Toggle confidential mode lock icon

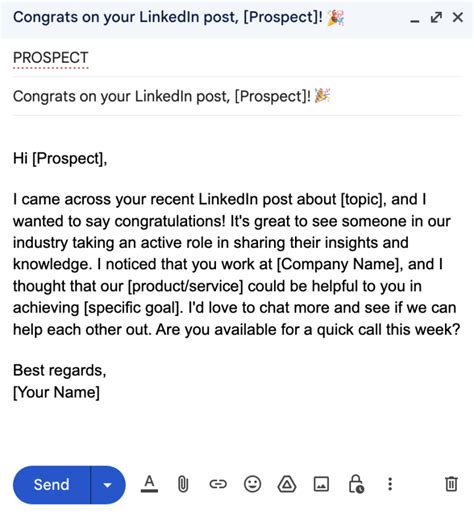coord(356,484)
